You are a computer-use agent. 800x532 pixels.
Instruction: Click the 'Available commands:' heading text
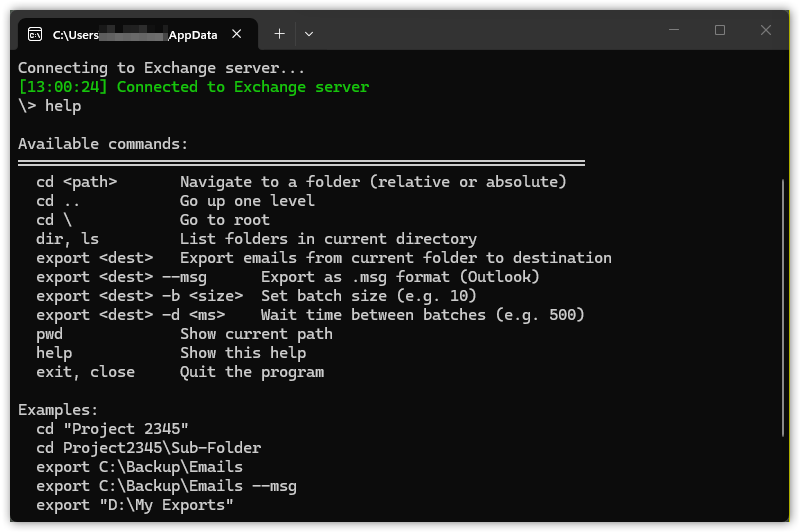(103, 144)
